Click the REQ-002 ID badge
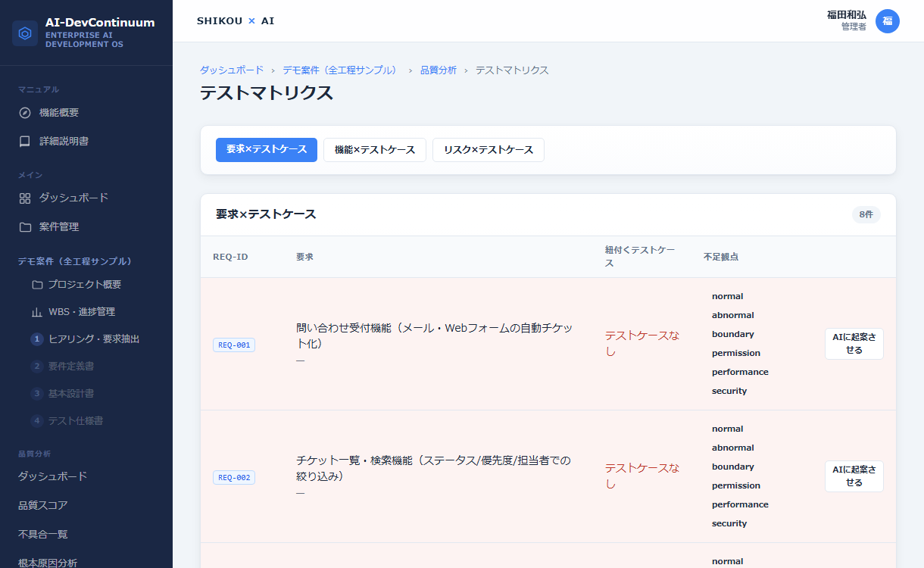This screenshot has height=568, width=924. 234,478
